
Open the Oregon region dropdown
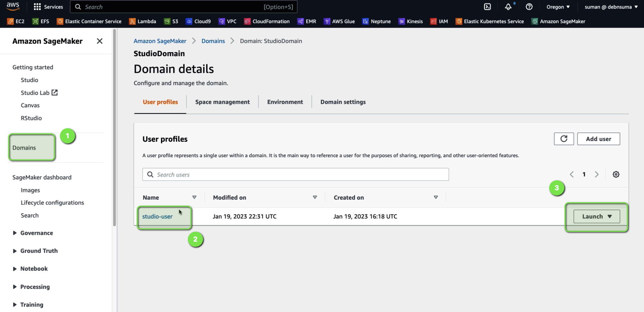pyautogui.click(x=558, y=7)
